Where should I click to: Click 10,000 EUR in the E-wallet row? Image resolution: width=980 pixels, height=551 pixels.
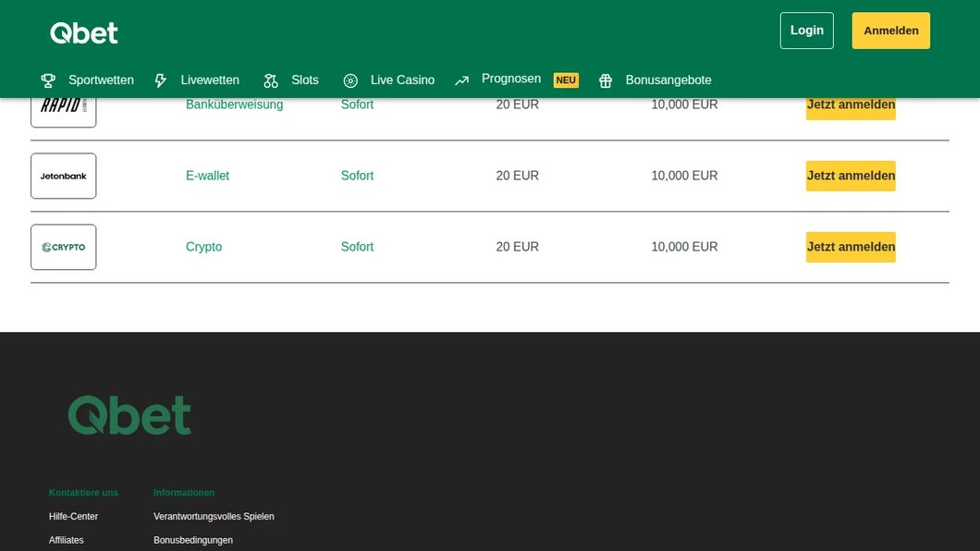coord(684,177)
